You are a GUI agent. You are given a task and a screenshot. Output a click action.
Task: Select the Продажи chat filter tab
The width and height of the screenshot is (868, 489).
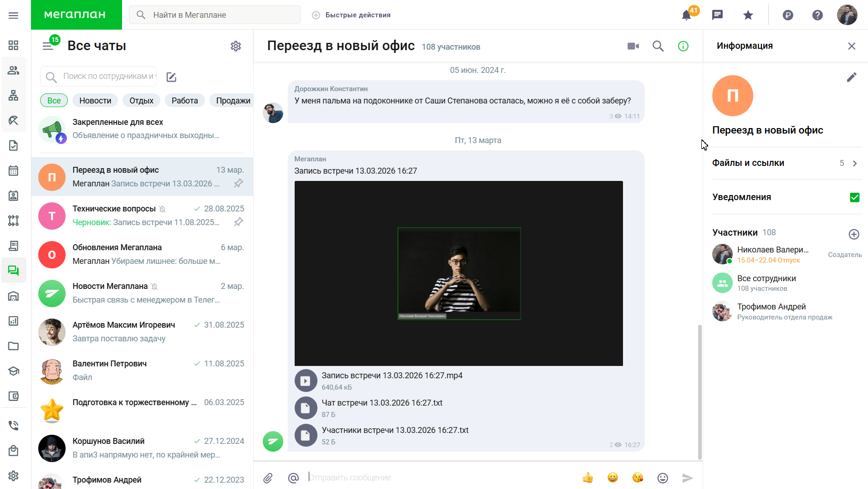tap(231, 101)
